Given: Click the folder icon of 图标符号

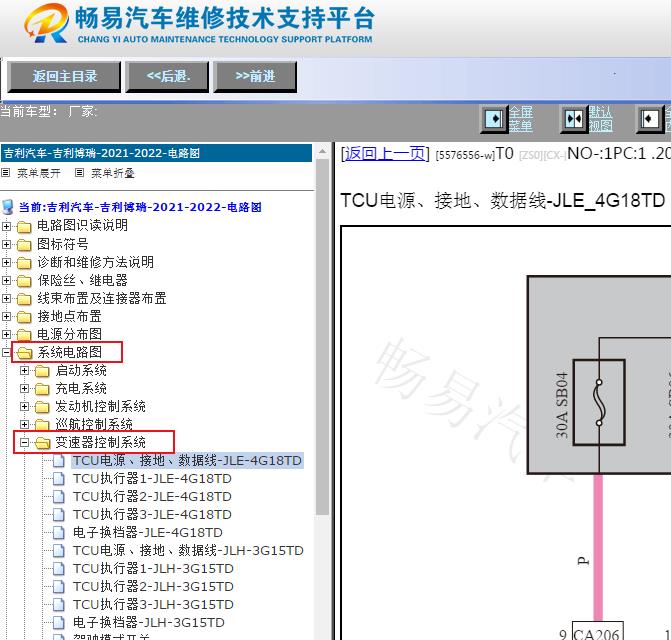Looking at the screenshot, I should point(24,245).
